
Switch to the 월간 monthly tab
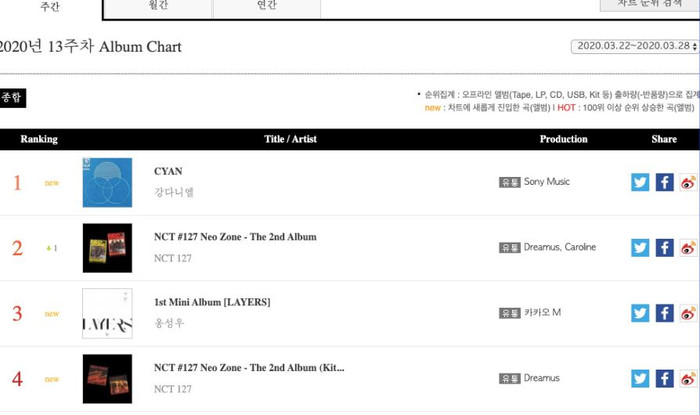pyautogui.click(x=158, y=6)
